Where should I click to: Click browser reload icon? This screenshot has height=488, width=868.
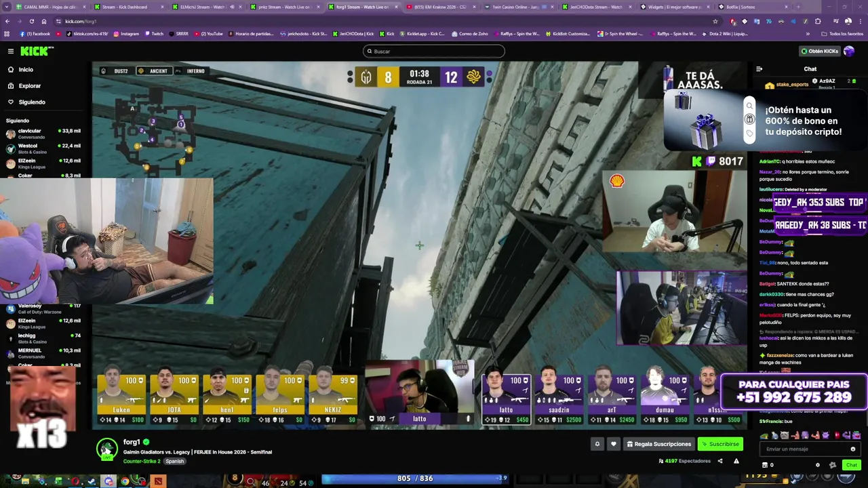32,21
